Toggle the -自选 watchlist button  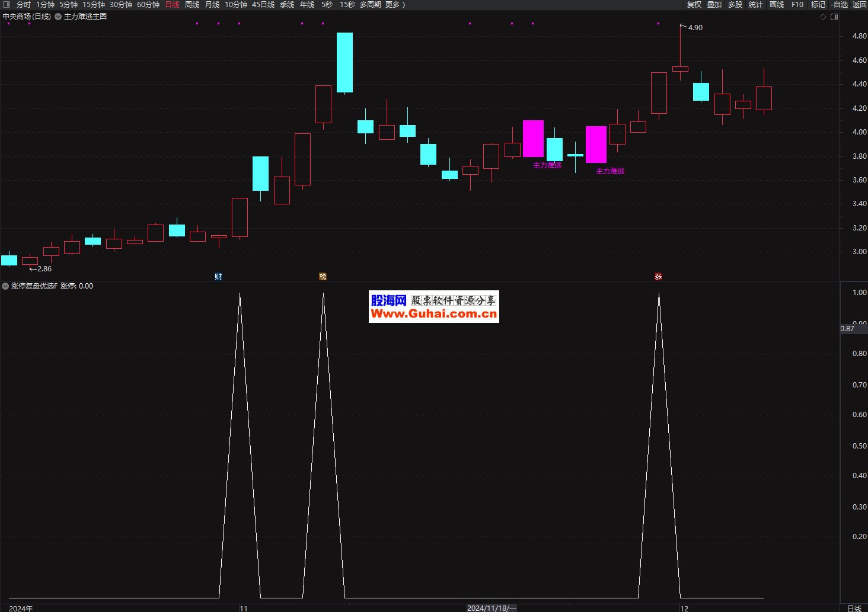click(839, 5)
